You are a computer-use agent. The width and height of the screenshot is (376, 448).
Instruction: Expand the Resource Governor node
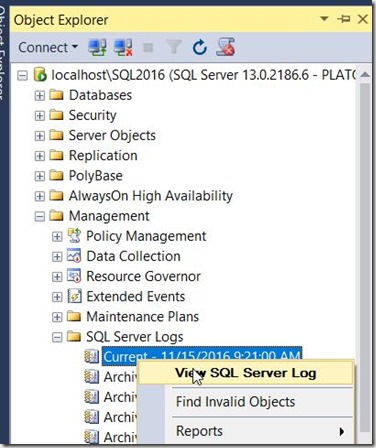point(57,277)
